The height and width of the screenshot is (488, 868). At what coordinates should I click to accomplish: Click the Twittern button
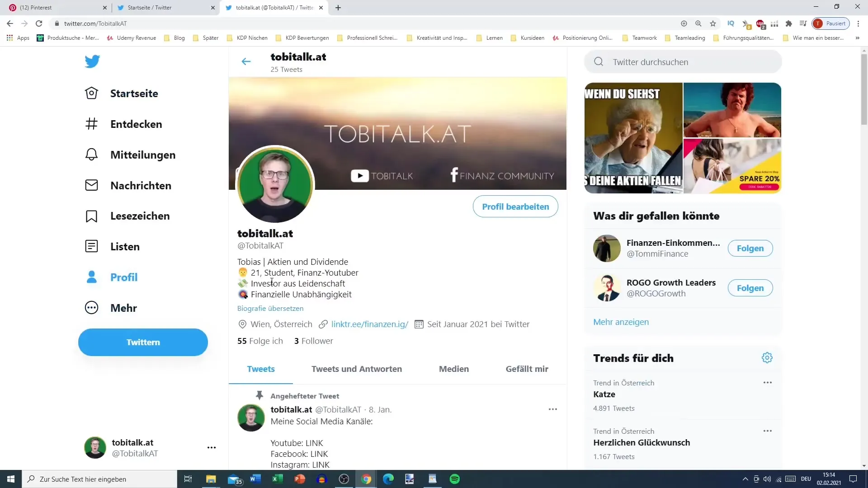[x=143, y=342]
